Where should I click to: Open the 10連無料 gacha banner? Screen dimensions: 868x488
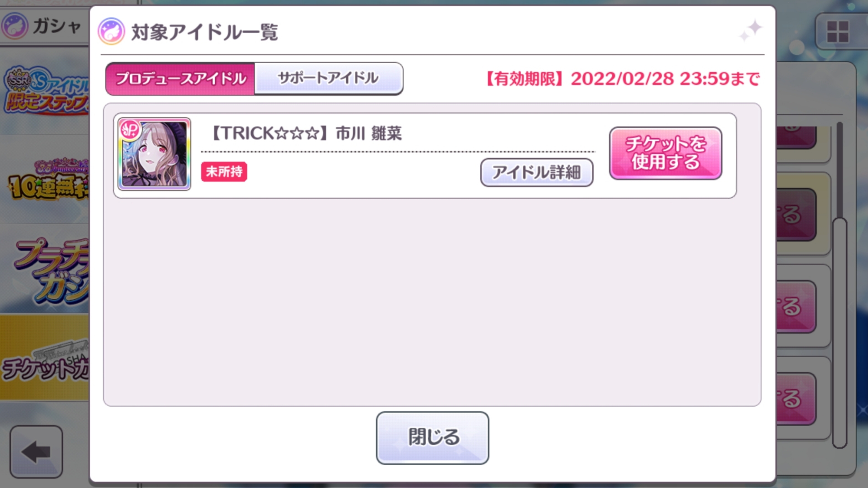click(x=46, y=181)
